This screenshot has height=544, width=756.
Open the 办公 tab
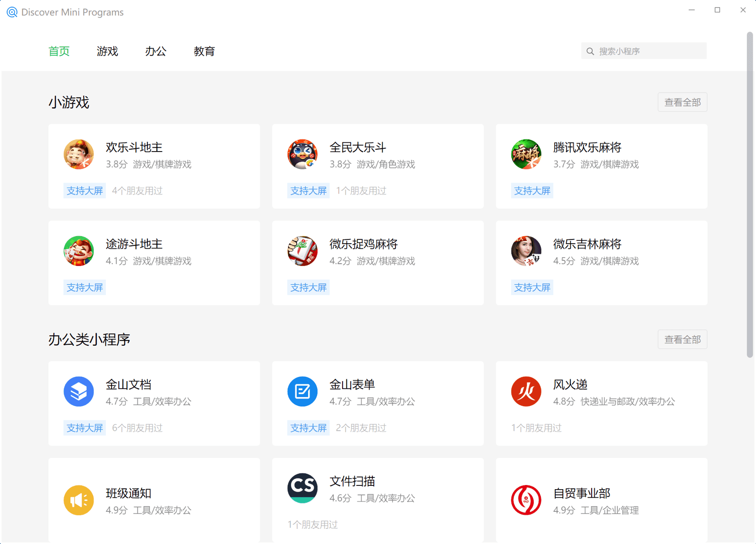pyautogui.click(x=155, y=51)
